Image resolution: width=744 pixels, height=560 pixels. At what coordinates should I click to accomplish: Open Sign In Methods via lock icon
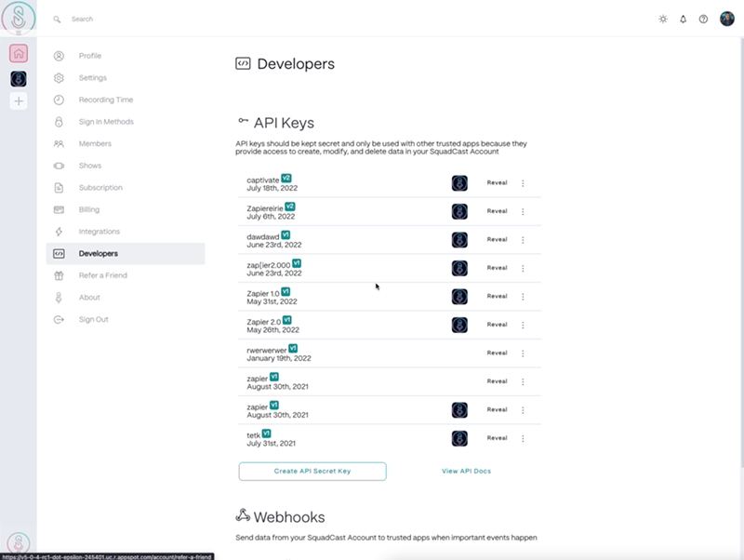tap(59, 122)
